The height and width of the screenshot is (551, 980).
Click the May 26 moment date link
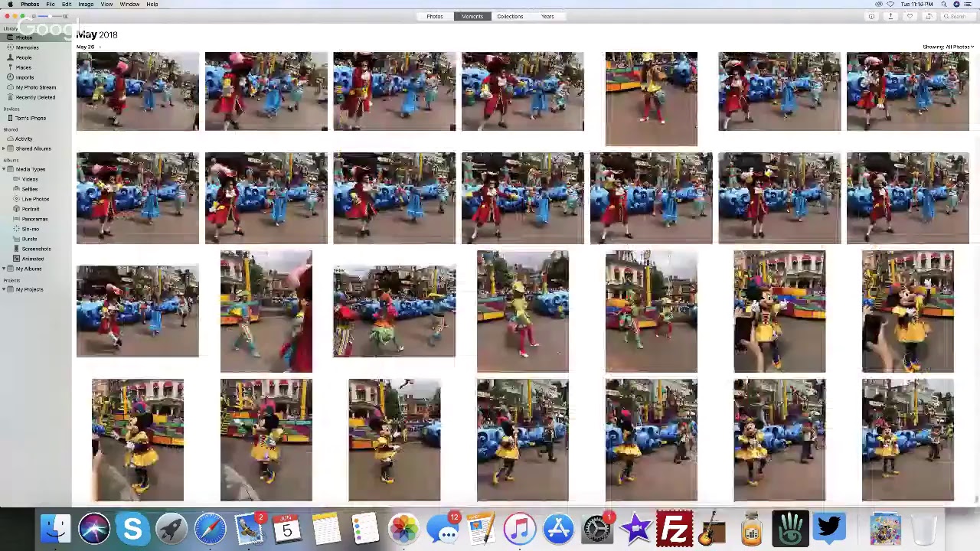(x=86, y=47)
